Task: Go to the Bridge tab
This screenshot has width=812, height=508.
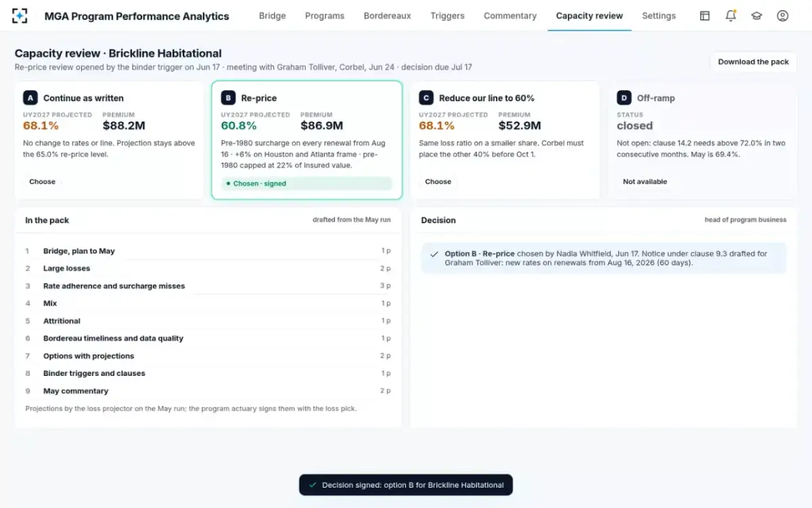Action: [x=272, y=16]
